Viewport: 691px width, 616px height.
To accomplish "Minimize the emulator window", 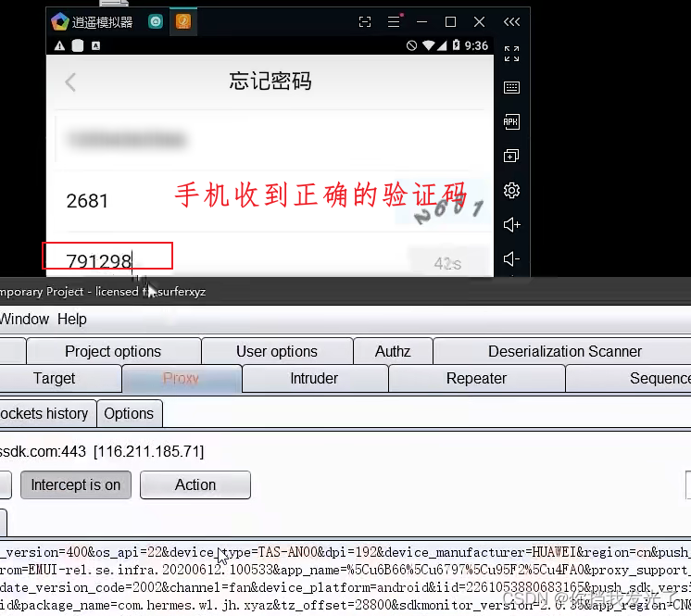I will (x=421, y=21).
